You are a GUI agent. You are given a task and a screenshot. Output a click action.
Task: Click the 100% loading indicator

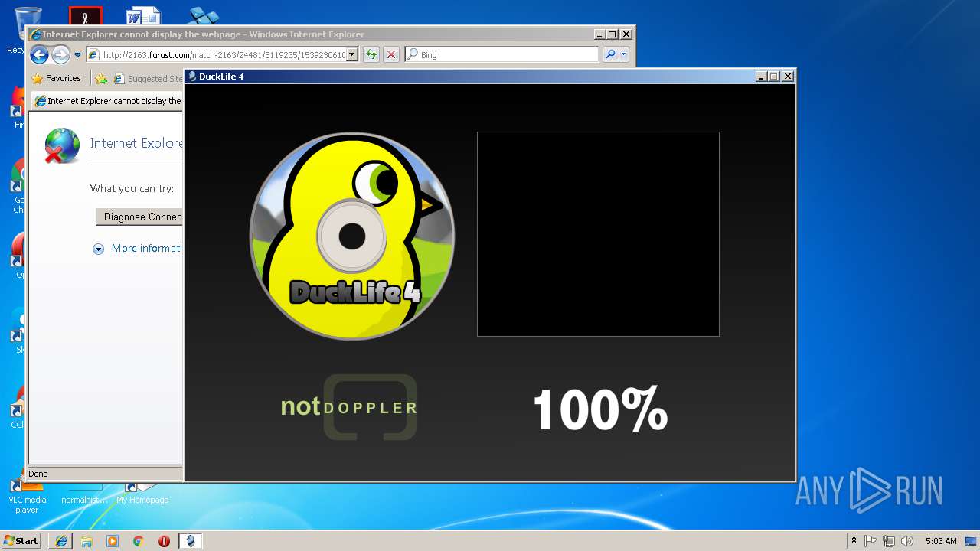click(600, 409)
